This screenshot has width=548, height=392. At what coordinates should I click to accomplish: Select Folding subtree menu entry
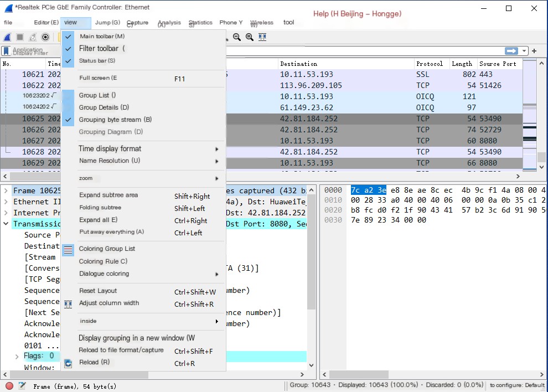click(143, 208)
